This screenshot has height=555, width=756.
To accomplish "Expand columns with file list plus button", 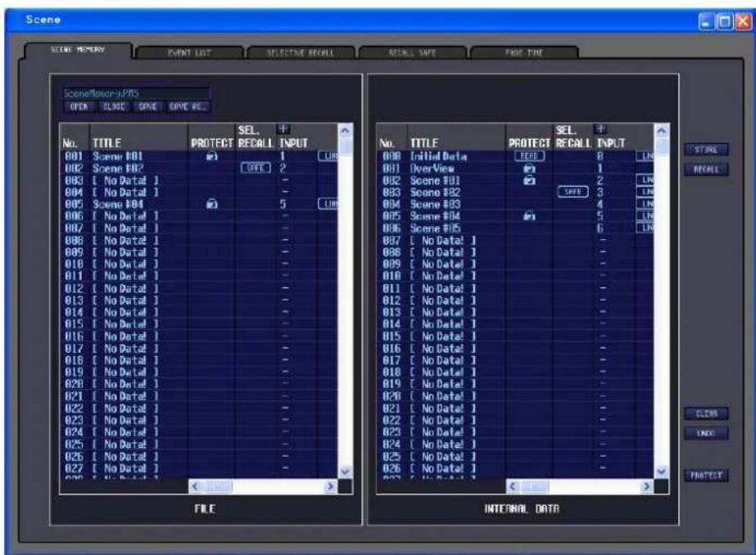I will click(x=283, y=129).
